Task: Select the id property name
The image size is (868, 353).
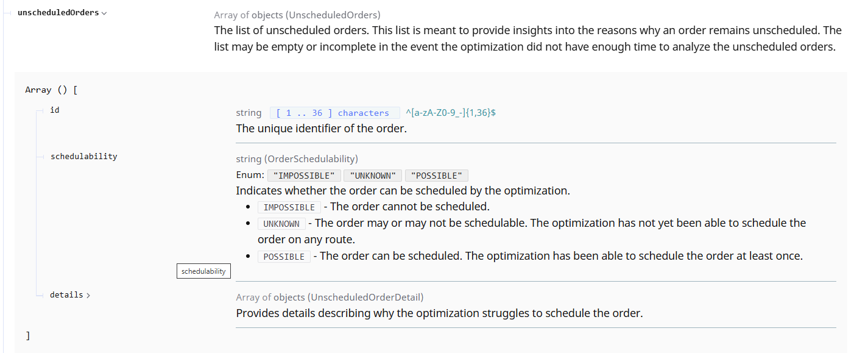Action: tap(55, 110)
